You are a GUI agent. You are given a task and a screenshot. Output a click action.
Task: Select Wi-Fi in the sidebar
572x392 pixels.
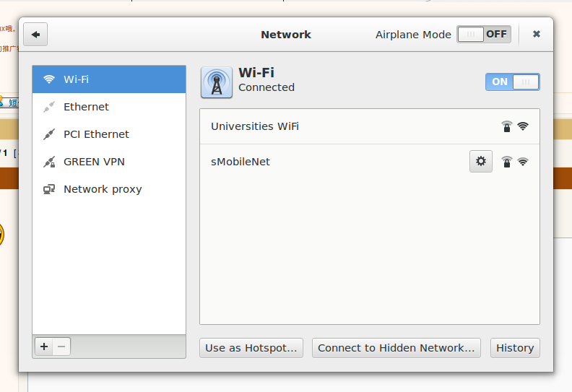109,79
